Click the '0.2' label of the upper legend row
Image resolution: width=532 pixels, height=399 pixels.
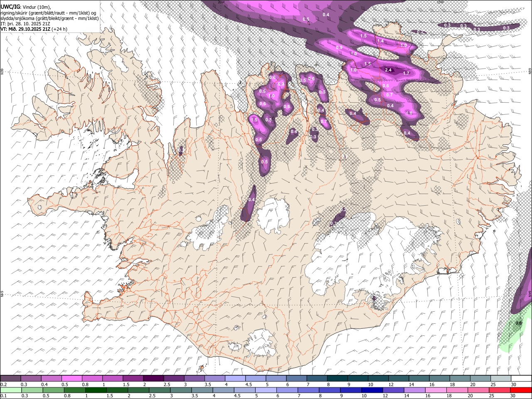[3, 384]
